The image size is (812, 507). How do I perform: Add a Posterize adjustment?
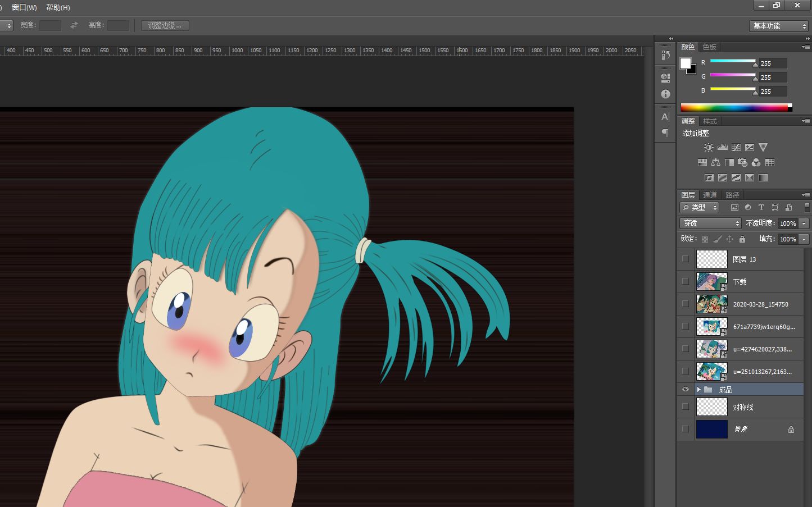(x=723, y=178)
